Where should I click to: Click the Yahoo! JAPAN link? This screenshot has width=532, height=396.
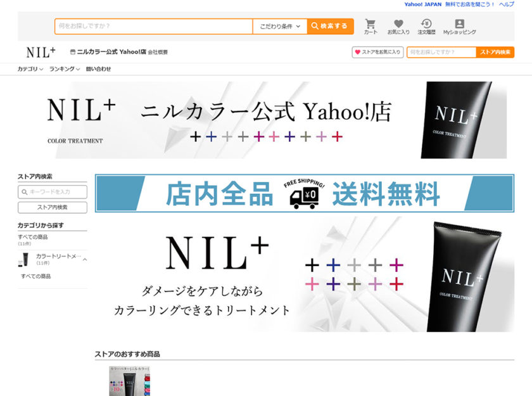422,4
